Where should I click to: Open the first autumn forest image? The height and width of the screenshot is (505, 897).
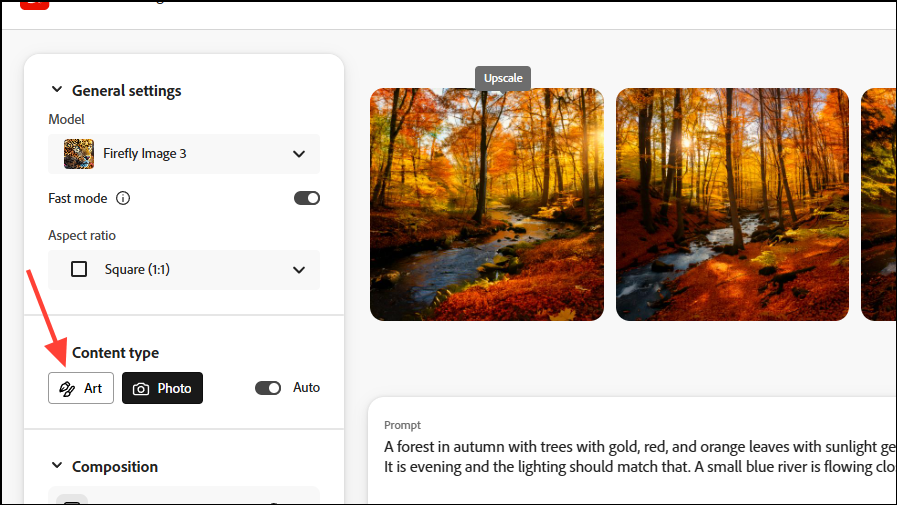tap(487, 204)
